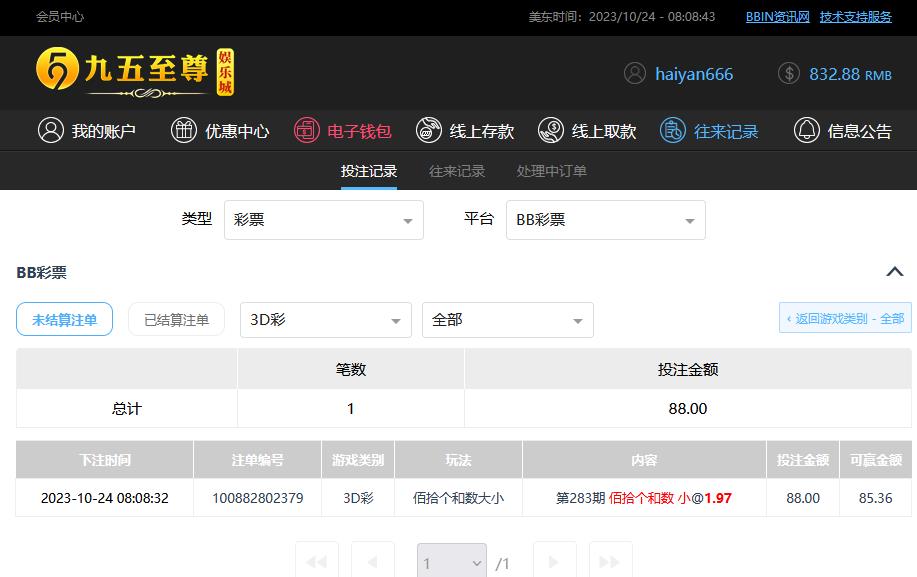Click the dollar coin balance icon
The image size is (917, 577).
coord(788,74)
